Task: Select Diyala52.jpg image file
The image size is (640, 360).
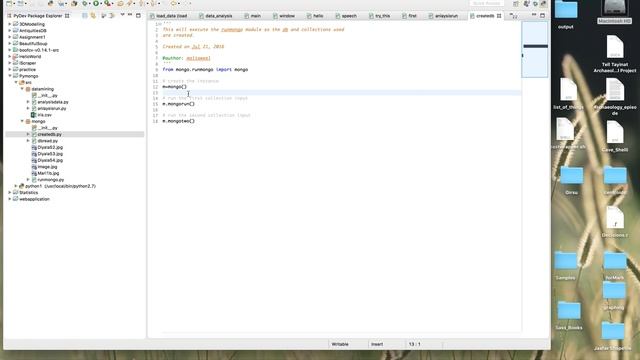Action: tap(50, 147)
